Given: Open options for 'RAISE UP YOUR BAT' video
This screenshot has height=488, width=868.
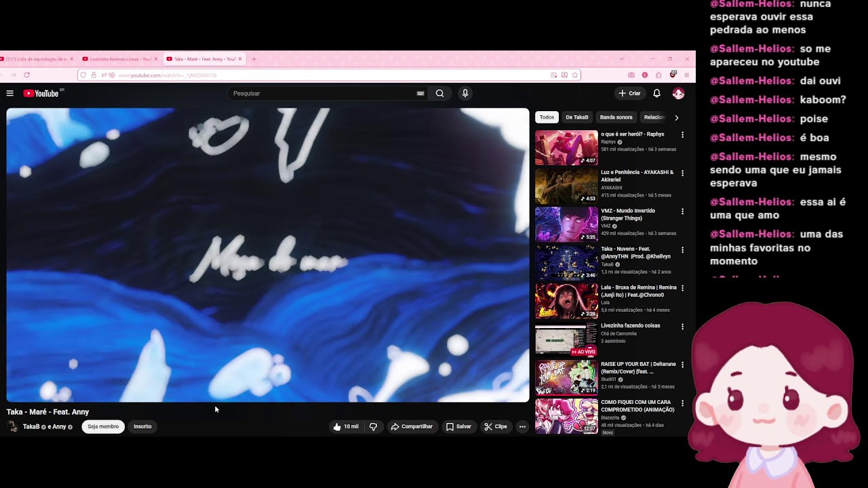Looking at the screenshot, I should (x=682, y=365).
